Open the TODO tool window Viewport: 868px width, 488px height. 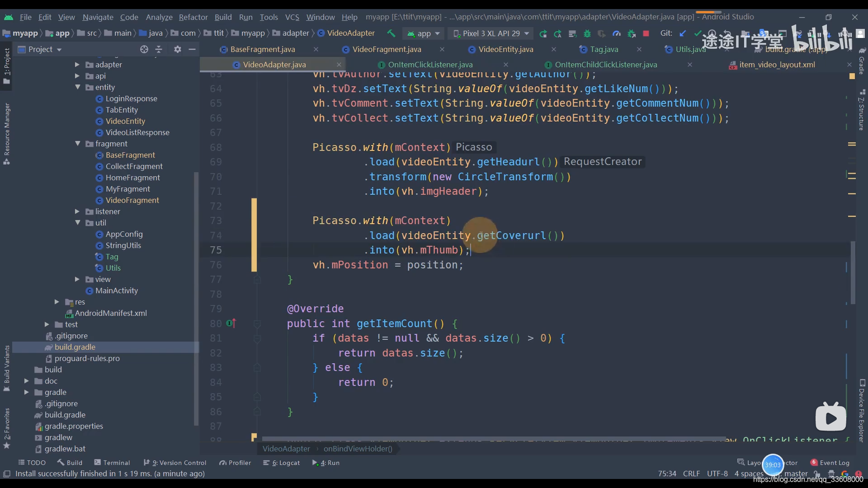click(32, 463)
